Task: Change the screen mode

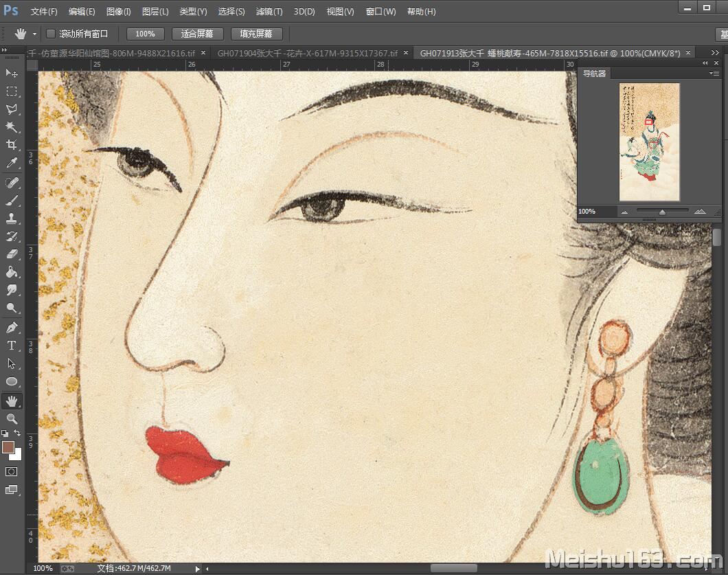Action: point(11,490)
